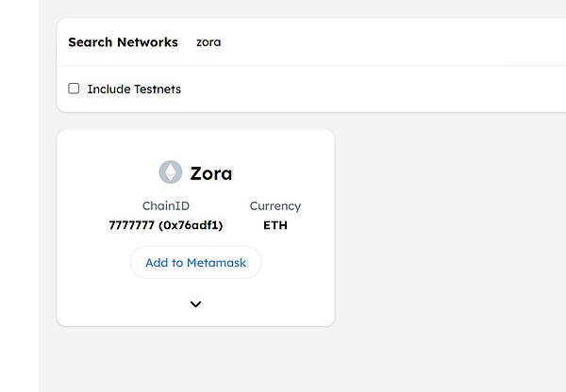566x392 pixels.
Task: Click empty space in the Testnets filter row
Action: [377, 90]
